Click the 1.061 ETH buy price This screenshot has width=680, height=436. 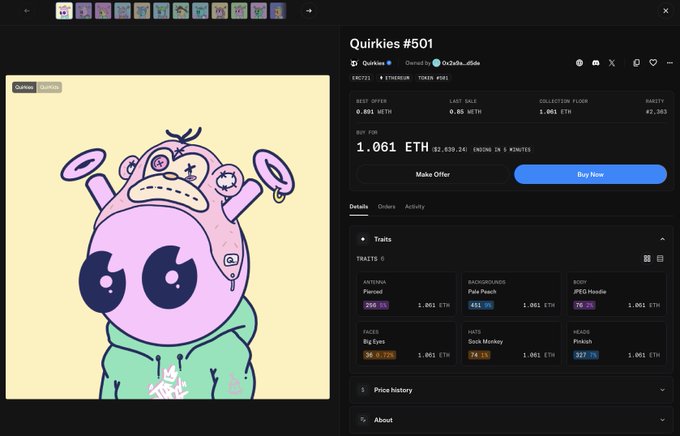click(x=392, y=147)
